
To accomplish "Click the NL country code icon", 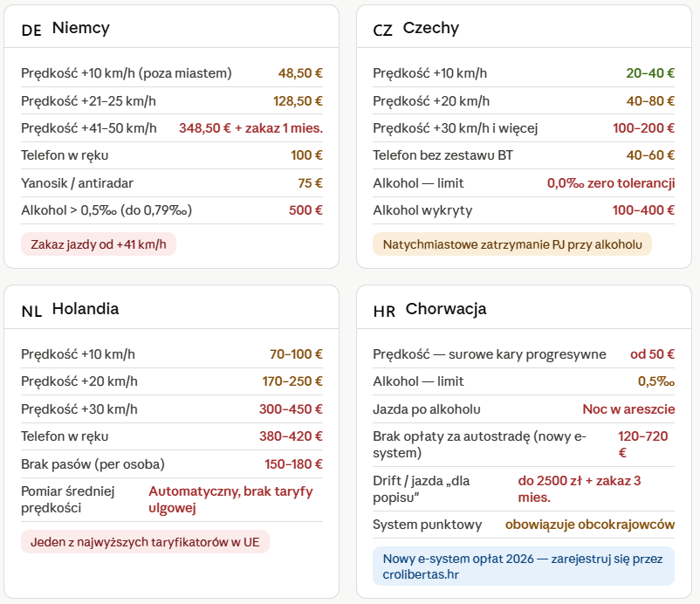I will (31, 311).
